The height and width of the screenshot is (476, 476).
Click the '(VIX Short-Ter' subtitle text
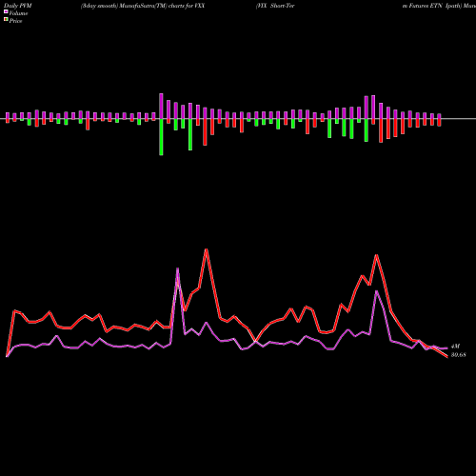pyautogui.click(x=275, y=6)
